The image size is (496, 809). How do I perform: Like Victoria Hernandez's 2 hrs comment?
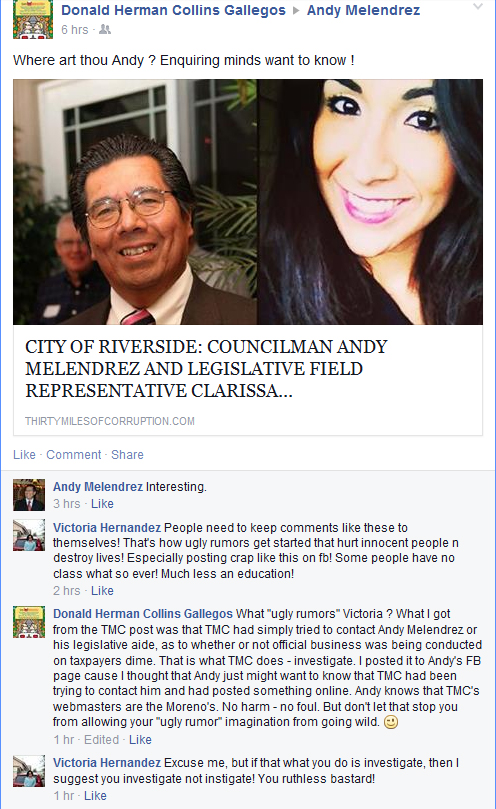[x=102, y=591]
